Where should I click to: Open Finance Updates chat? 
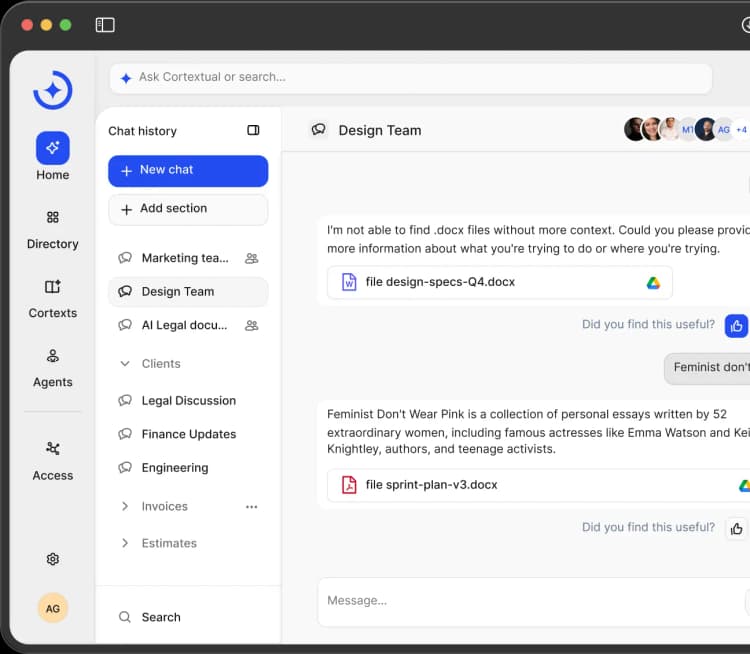pos(188,434)
